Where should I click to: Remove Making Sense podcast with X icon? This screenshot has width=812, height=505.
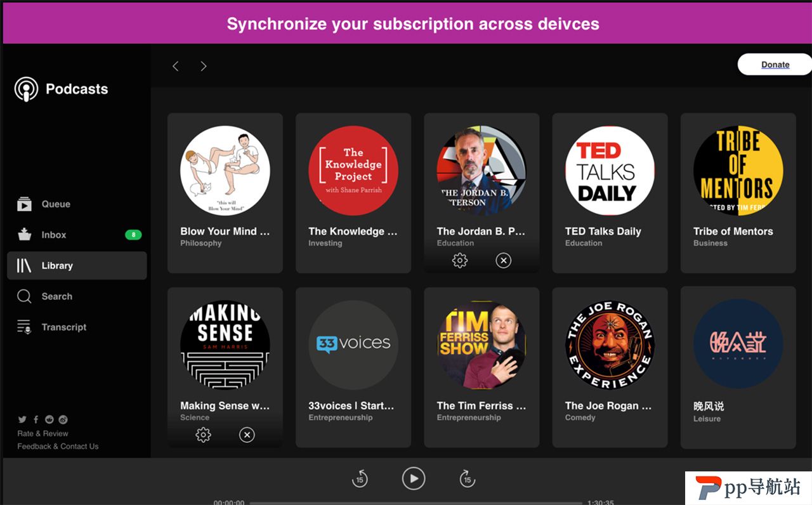pyautogui.click(x=247, y=435)
